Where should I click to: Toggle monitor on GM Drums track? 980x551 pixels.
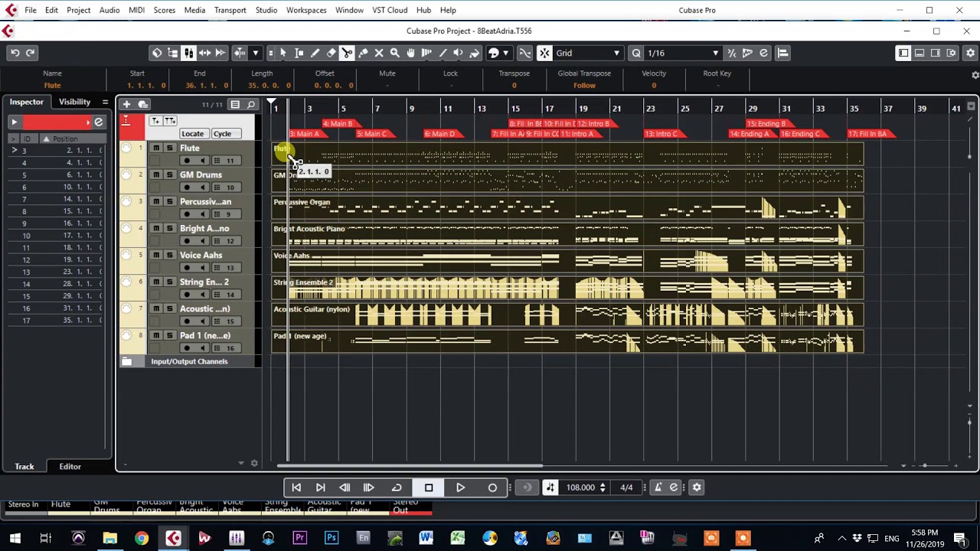coord(202,187)
